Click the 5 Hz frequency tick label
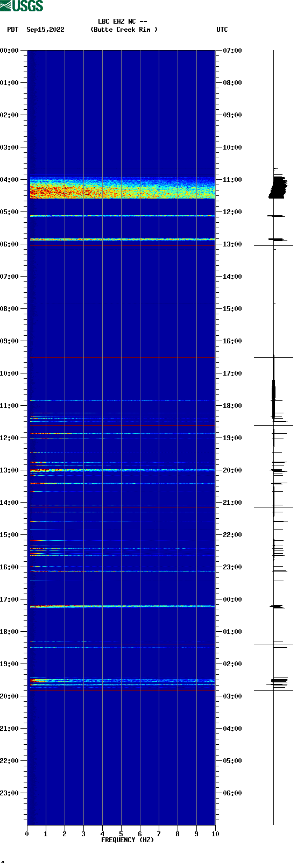Image resolution: width=297 pixels, height=868 pixels. [121, 834]
